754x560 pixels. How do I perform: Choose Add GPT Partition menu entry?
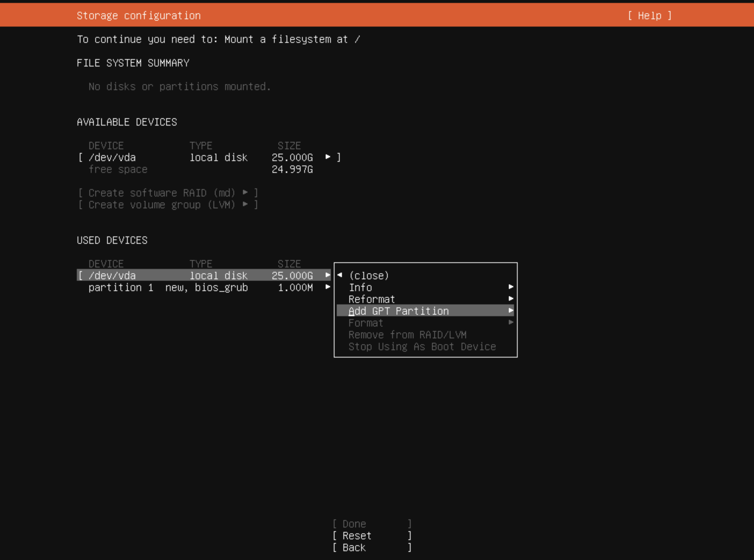coord(425,311)
